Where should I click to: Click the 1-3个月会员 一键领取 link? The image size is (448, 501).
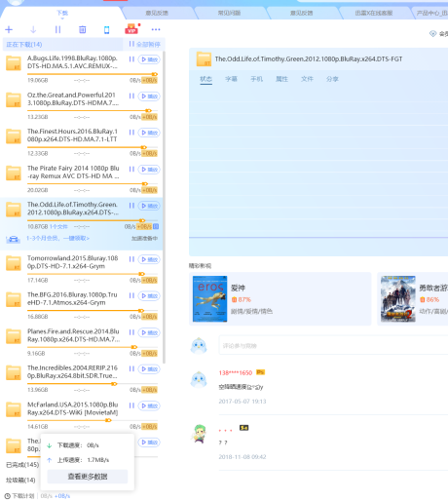(x=57, y=238)
